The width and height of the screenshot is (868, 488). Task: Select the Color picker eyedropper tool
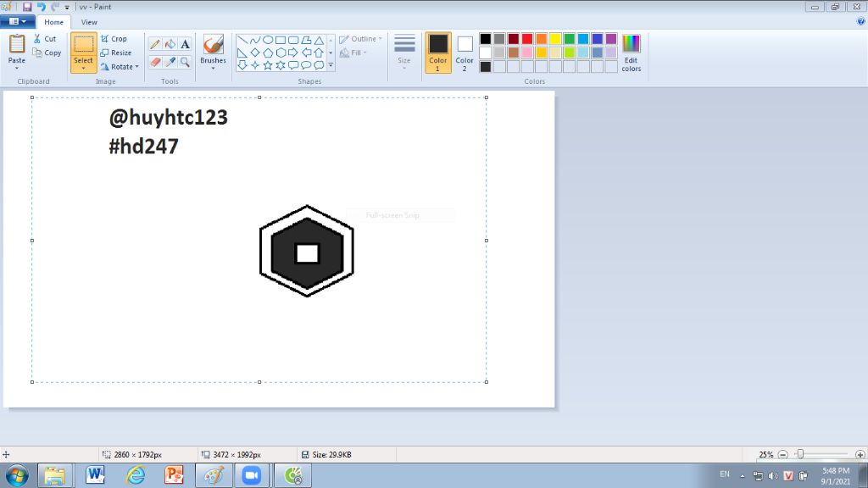170,62
